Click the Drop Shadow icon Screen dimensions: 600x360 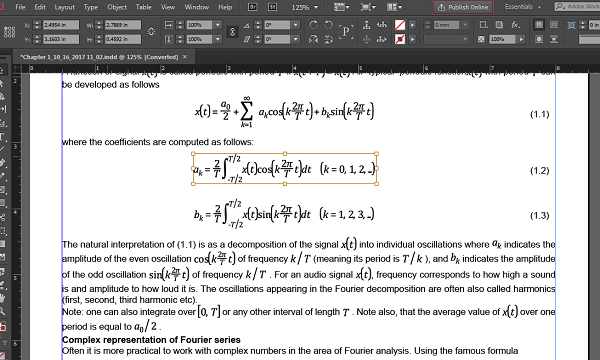point(499,25)
